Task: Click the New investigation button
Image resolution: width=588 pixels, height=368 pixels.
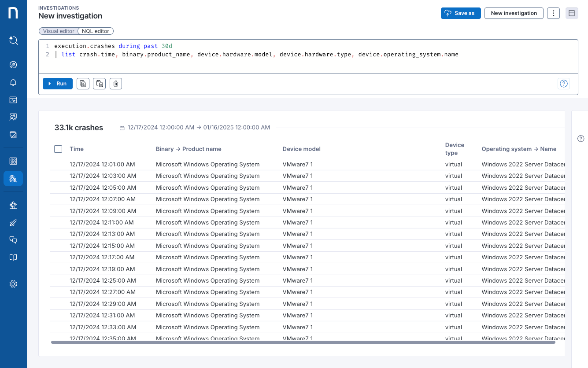Action: [514, 13]
